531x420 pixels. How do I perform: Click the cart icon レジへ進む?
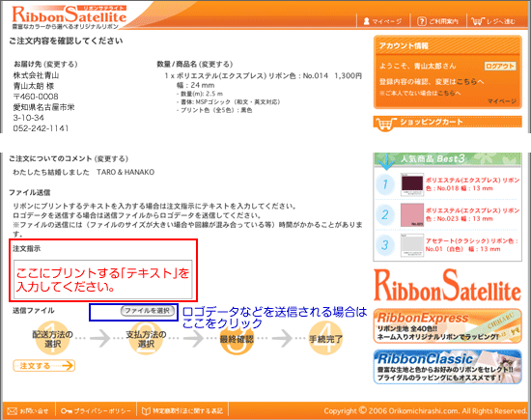[477, 21]
